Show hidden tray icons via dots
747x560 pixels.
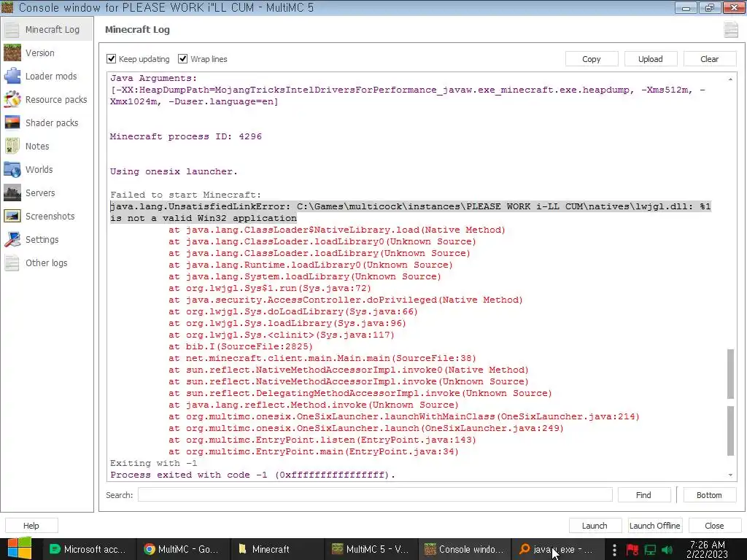coord(614,550)
